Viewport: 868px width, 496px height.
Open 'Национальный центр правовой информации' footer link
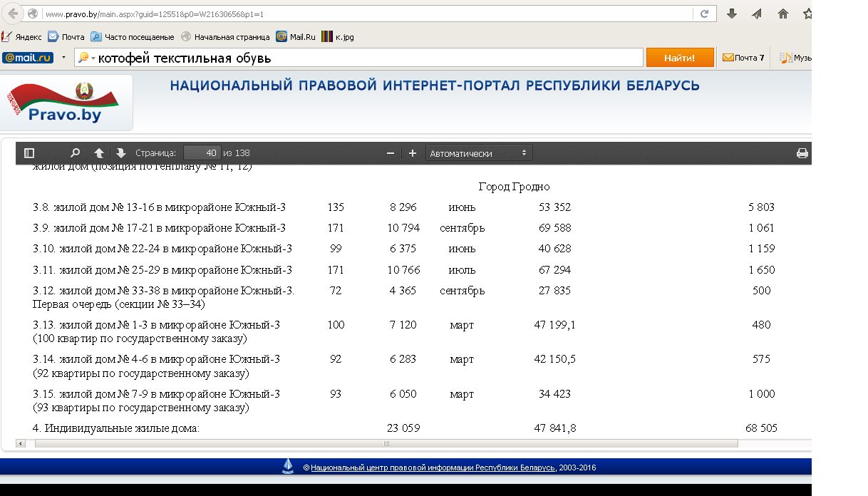click(433, 467)
